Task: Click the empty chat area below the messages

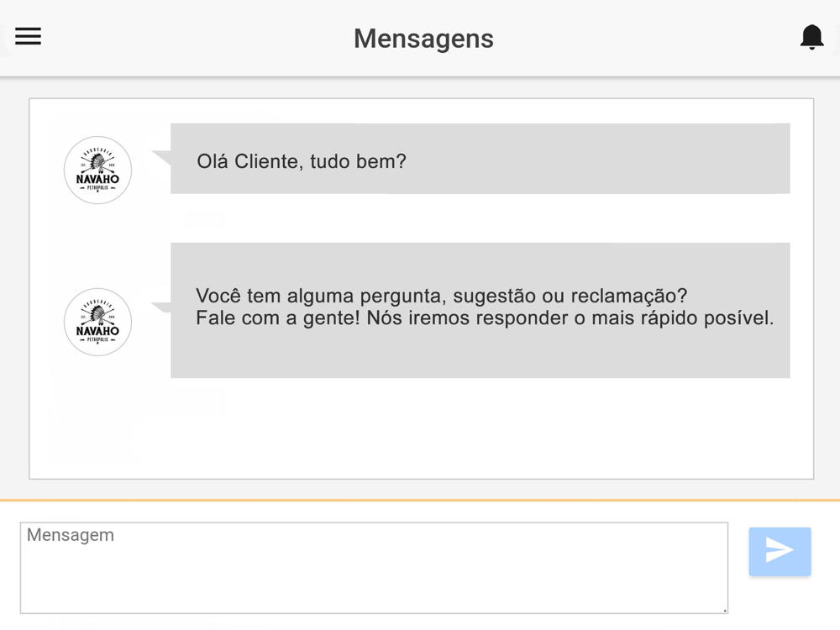Action: pos(421,428)
